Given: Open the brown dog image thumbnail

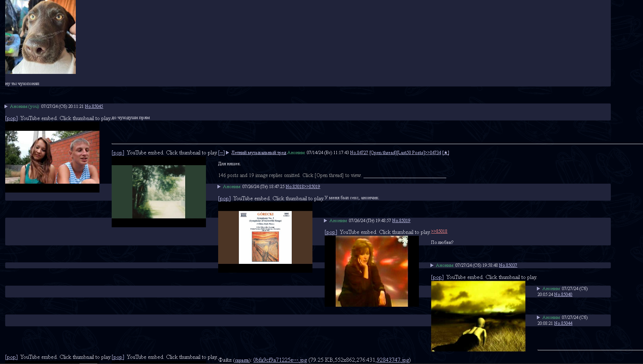Looking at the screenshot, I should [40, 37].
